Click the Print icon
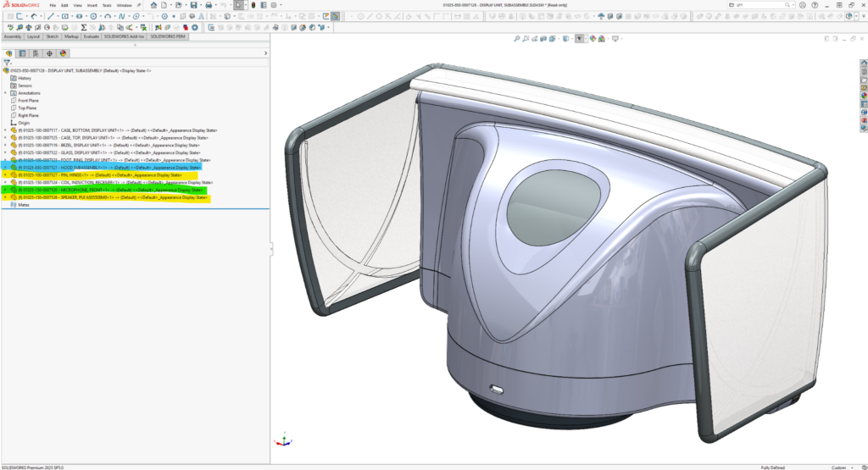Viewport: 868px width, 470px height. coord(209,5)
